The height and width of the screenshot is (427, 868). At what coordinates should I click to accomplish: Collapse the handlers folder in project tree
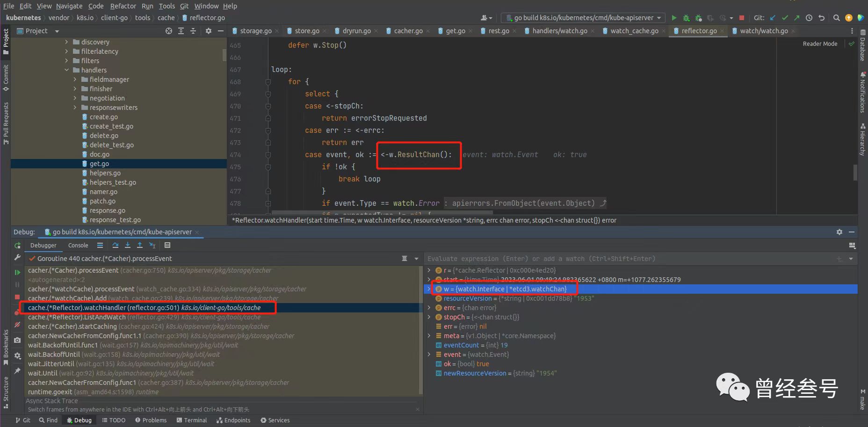(66, 70)
